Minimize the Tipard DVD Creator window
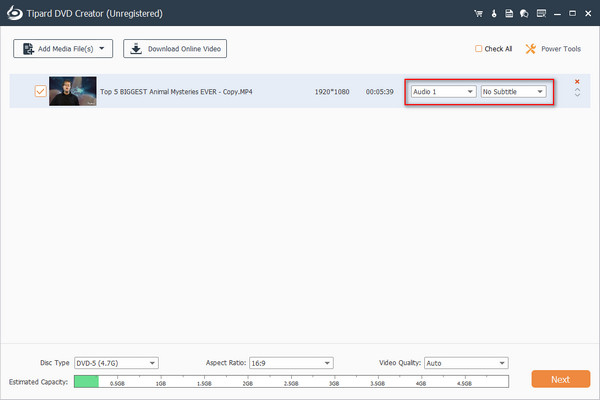The image size is (600, 400). click(x=557, y=14)
